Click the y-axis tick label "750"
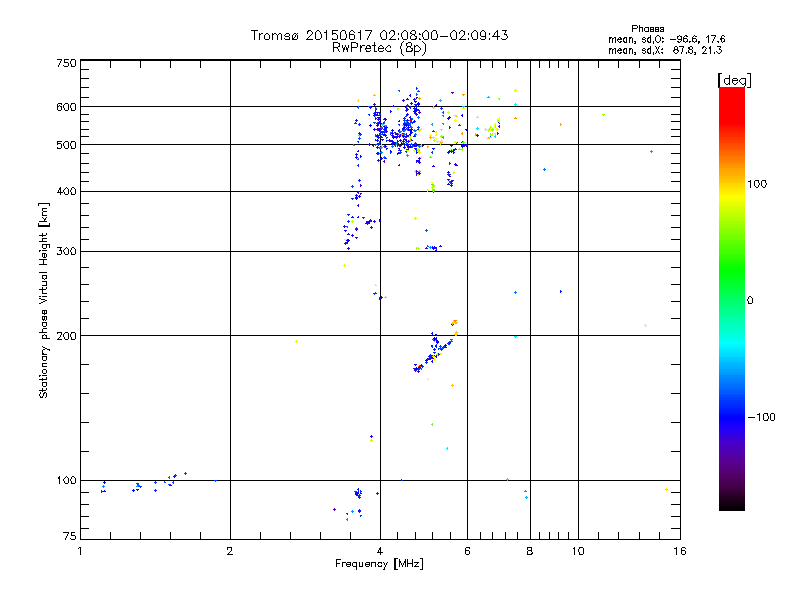This screenshot has height=600, width=800. (x=66, y=63)
